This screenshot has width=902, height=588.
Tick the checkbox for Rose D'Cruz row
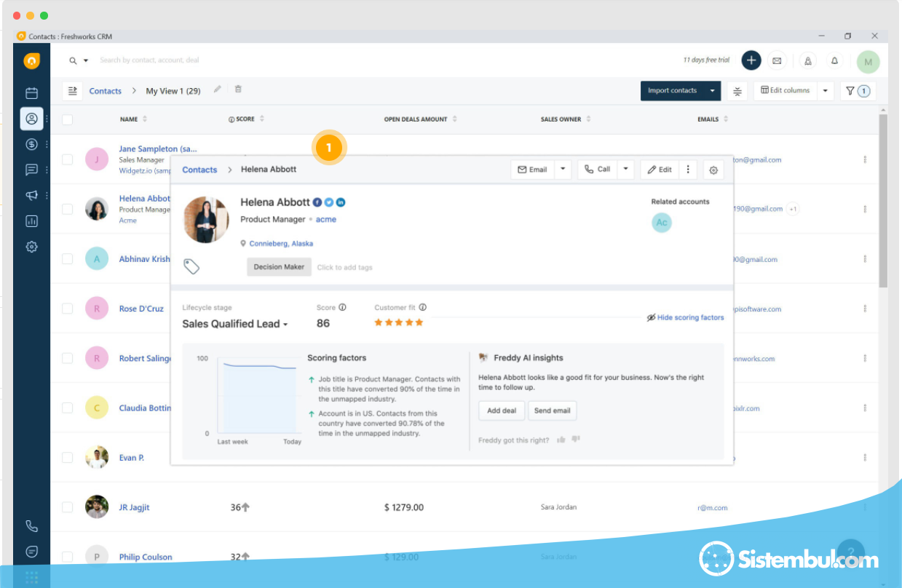pyautogui.click(x=67, y=309)
